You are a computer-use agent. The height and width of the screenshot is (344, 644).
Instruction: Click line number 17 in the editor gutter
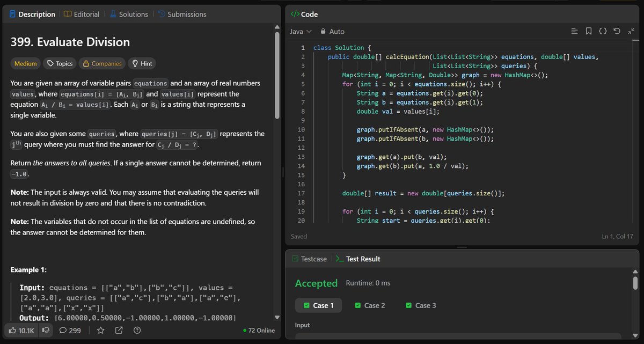(x=301, y=193)
